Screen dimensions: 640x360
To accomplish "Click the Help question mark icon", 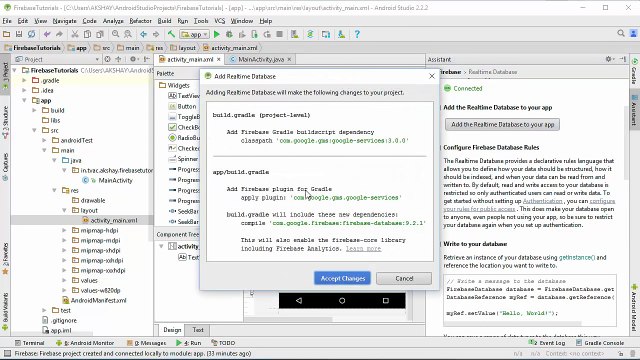I will point(357,34).
